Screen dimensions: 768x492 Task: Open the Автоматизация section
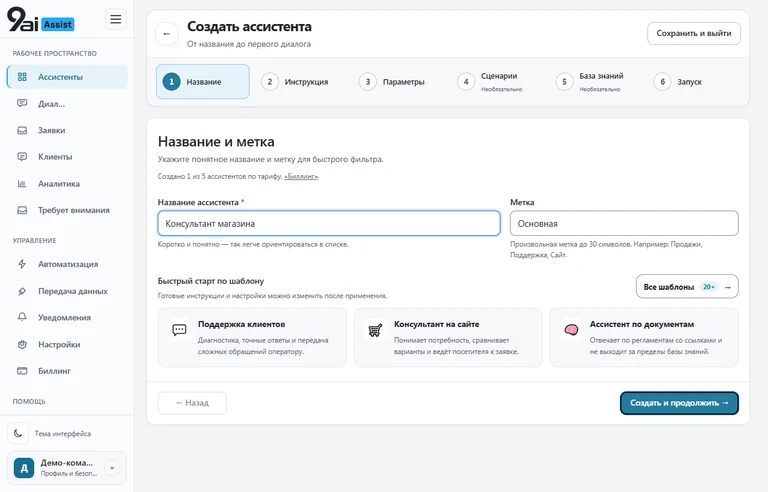(x=67, y=264)
